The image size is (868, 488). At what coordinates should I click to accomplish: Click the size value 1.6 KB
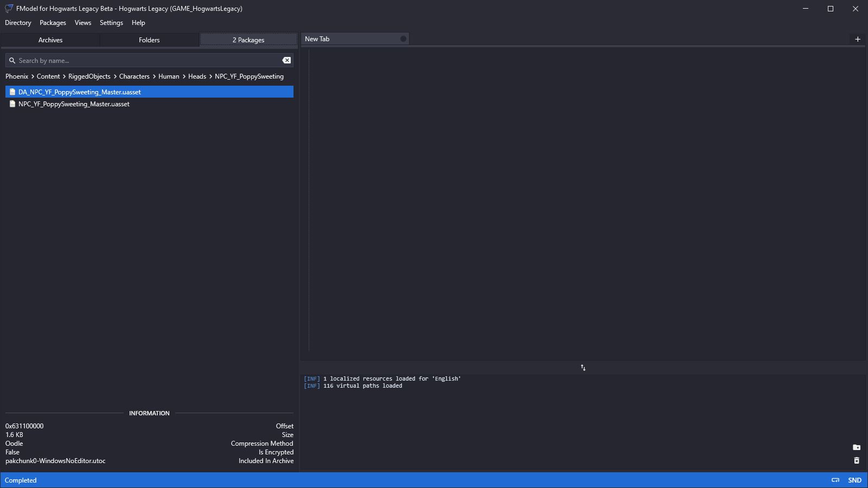pyautogui.click(x=14, y=435)
